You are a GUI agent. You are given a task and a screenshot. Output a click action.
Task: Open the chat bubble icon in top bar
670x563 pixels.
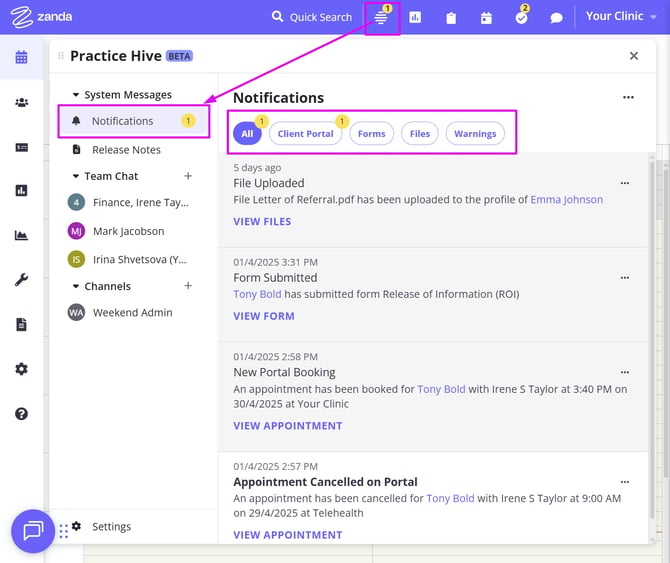(x=557, y=18)
